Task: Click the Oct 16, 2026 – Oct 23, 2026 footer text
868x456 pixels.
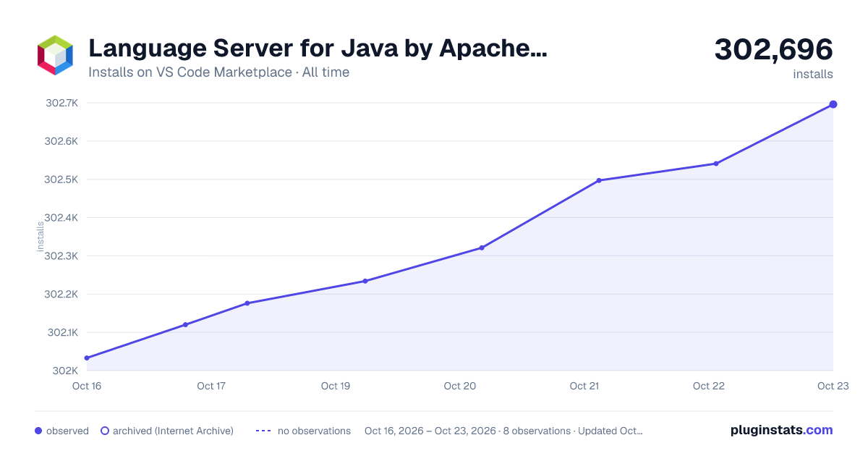Action: 430,431
